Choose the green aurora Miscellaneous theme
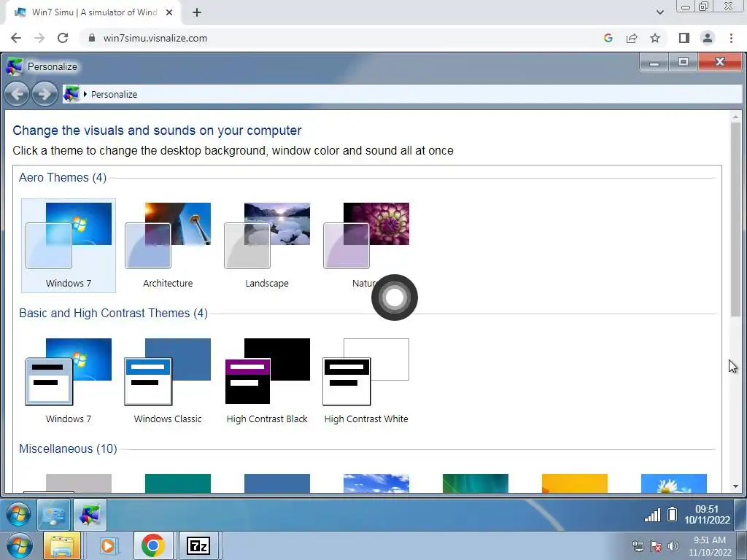Viewport: 747px width, 560px height. (x=476, y=483)
